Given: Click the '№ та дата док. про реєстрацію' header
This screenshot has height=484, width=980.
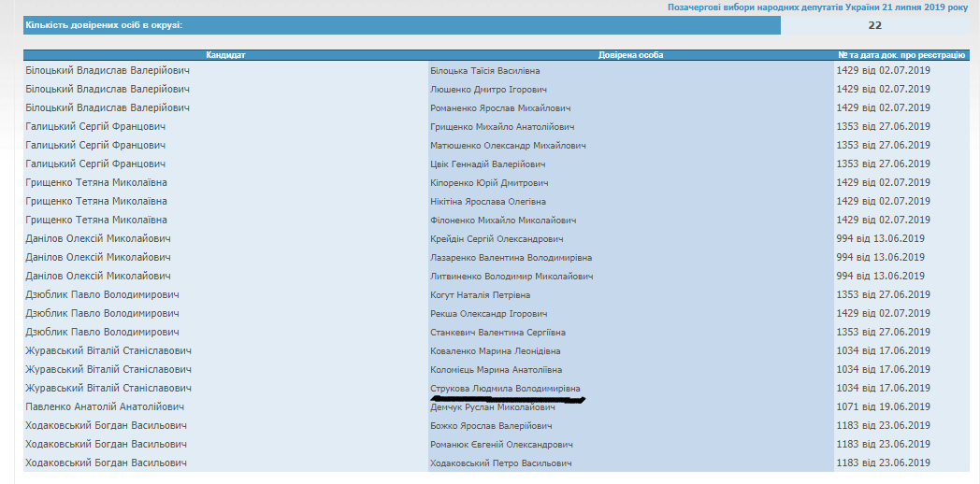Looking at the screenshot, I should point(901,55).
